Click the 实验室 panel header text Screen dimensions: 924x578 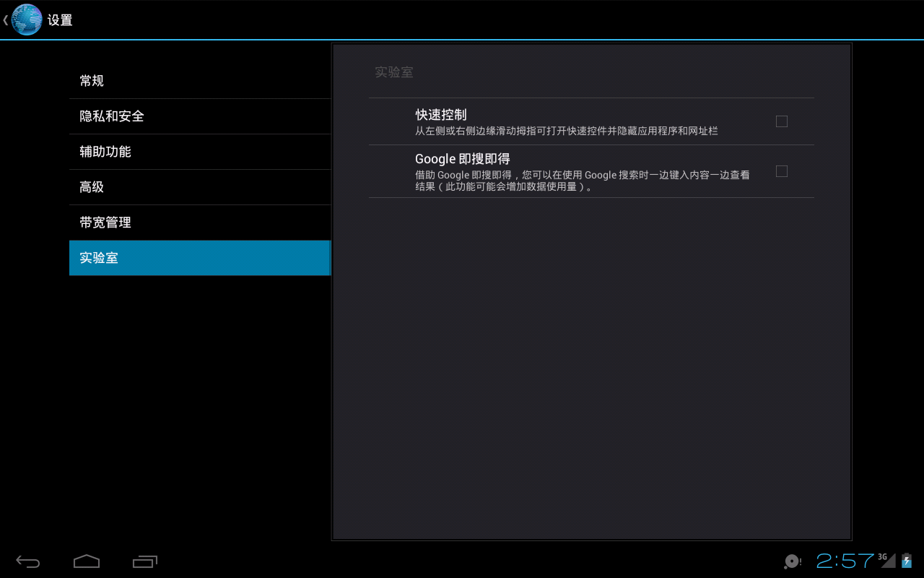click(394, 72)
